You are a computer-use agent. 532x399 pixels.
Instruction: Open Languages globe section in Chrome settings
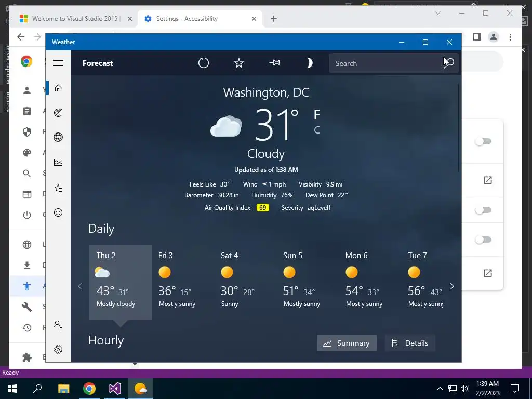click(27, 245)
